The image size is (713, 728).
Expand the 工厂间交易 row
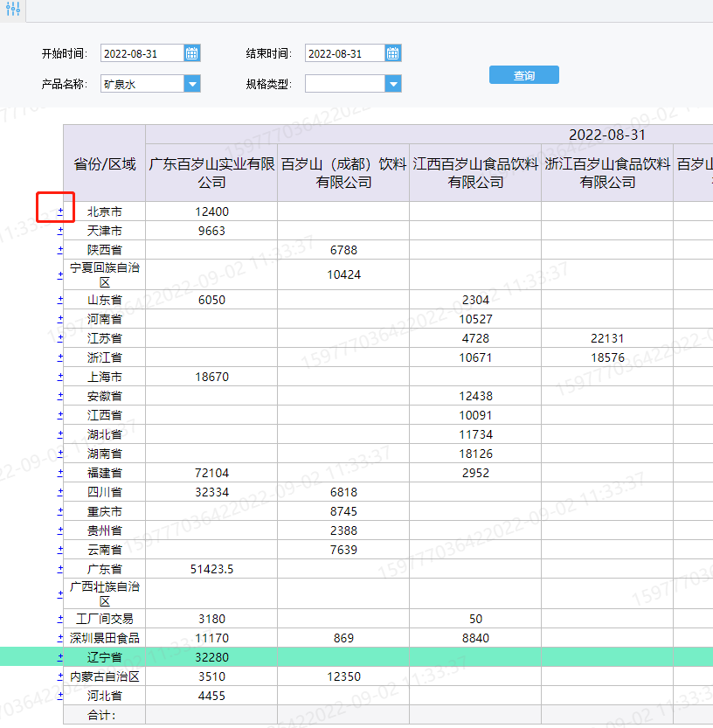(60, 619)
